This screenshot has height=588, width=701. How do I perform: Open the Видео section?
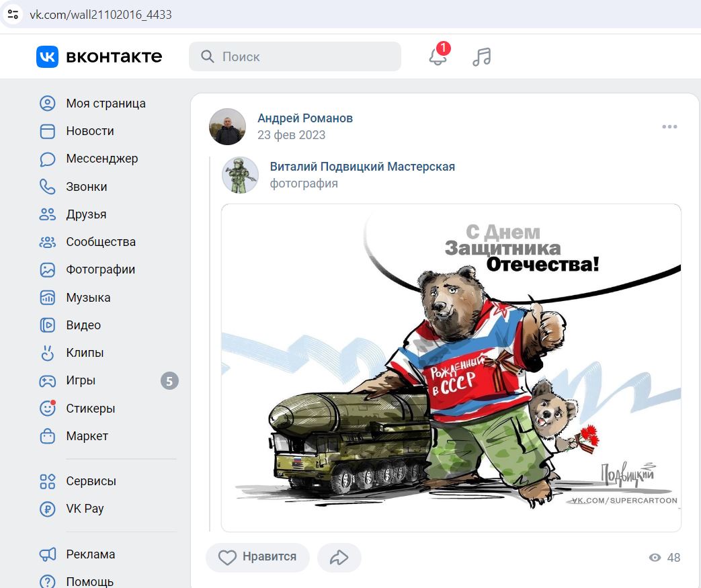pos(83,325)
